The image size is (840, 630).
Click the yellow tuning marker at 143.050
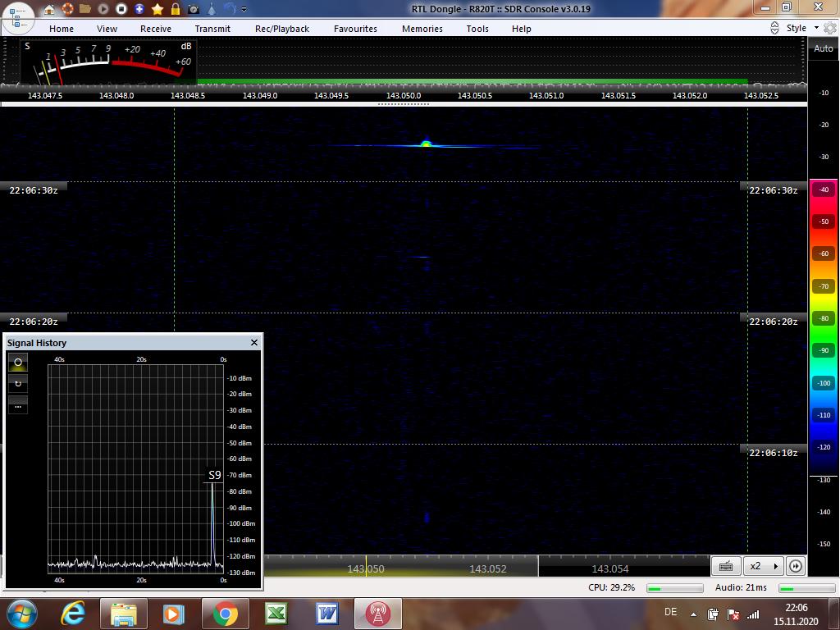click(x=366, y=566)
